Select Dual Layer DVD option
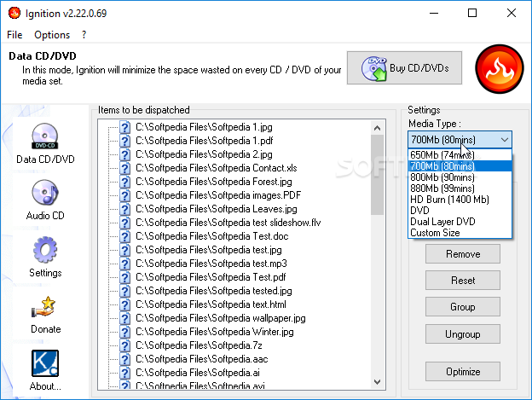The width and height of the screenshot is (532, 400). [460, 222]
